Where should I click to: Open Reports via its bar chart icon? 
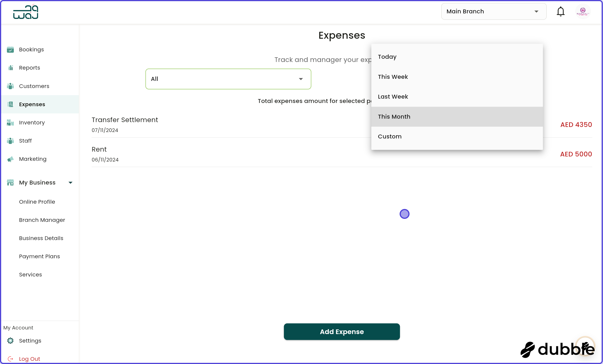coord(10,68)
